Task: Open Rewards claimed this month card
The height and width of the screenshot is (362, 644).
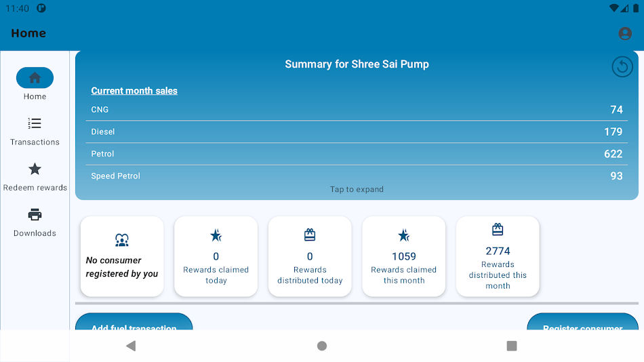Action: click(404, 256)
